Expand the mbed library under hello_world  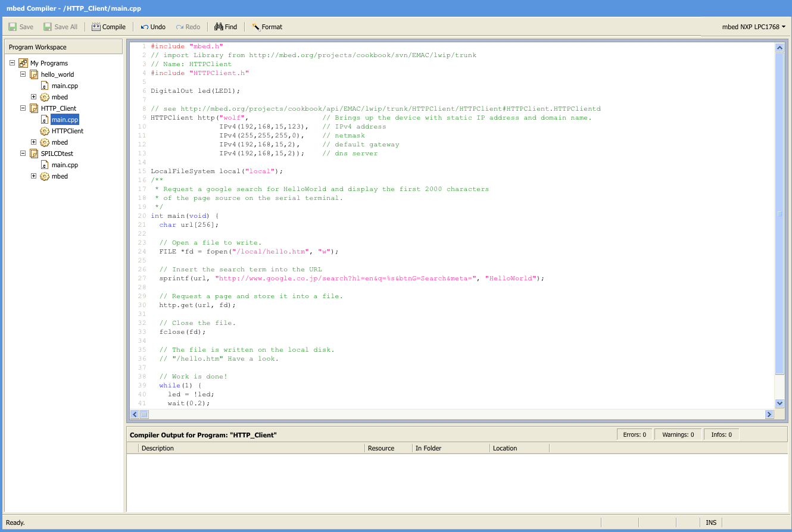point(34,97)
